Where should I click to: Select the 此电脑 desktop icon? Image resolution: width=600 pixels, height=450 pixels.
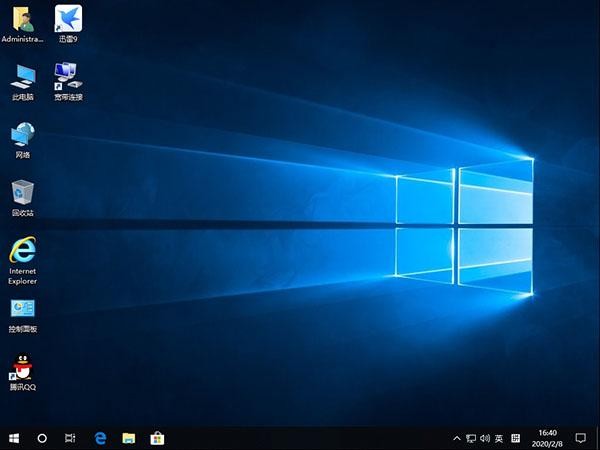point(22,76)
